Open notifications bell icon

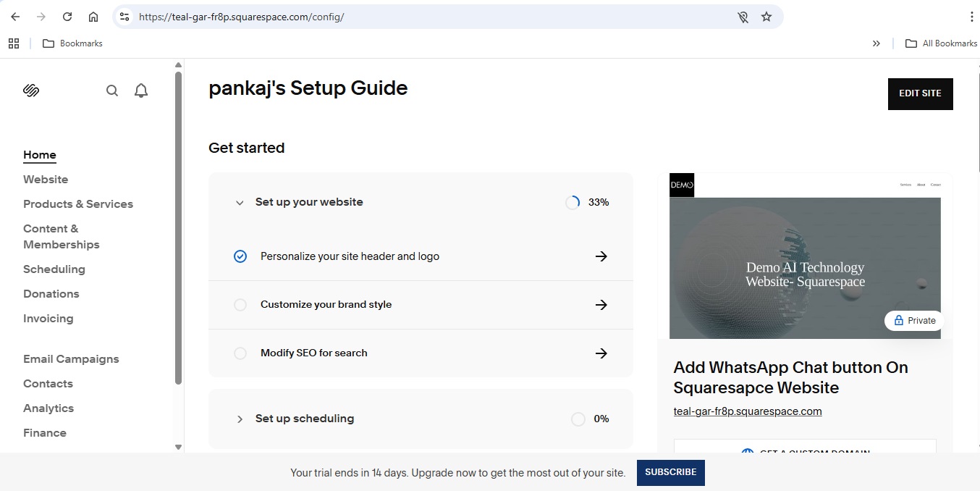point(141,91)
